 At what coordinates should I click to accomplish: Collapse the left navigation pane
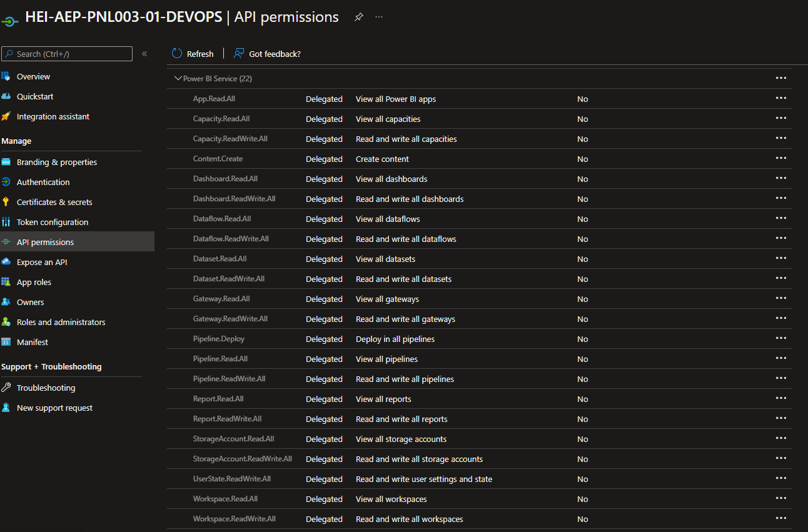pyautogui.click(x=144, y=53)
